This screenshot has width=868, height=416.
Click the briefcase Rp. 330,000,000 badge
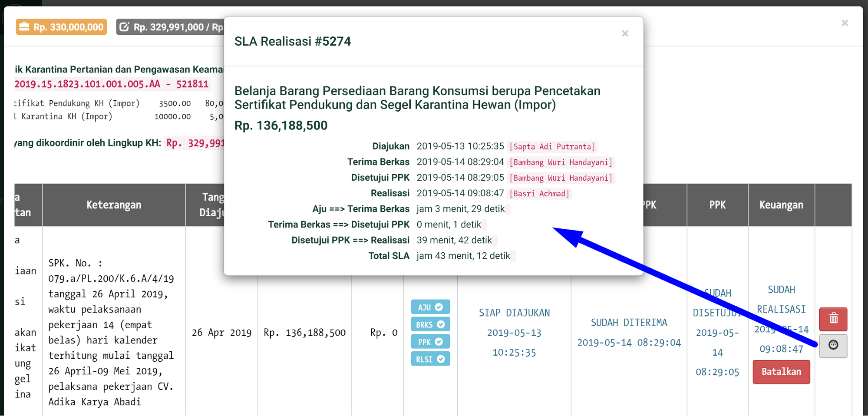pos(62,27)
